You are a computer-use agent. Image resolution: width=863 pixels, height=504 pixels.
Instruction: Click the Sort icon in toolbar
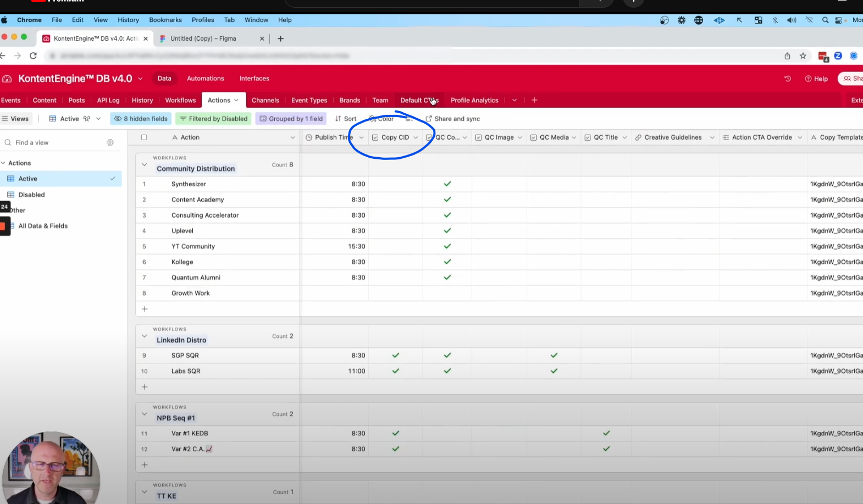click(338, 119)
